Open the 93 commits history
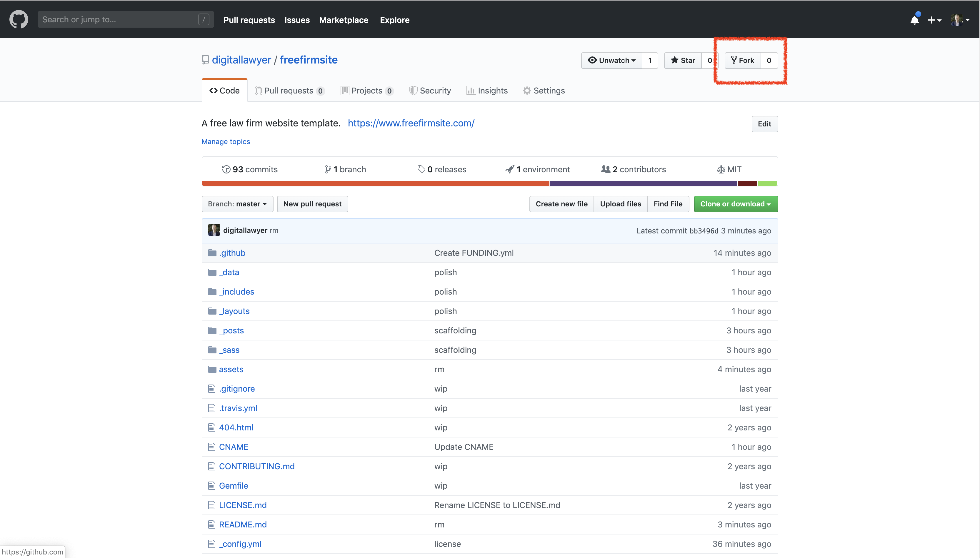This screenshot has width=980, height=558. click(250, 169)
